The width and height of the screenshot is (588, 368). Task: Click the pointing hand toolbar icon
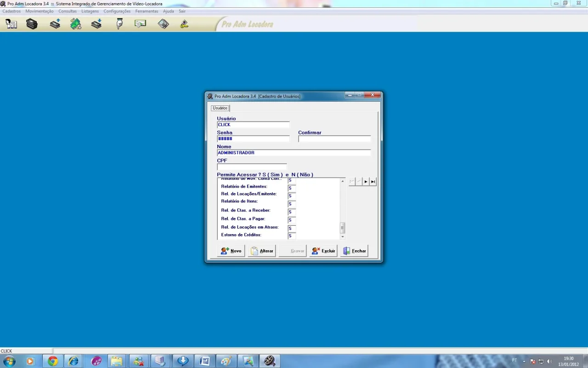[120, 24]
